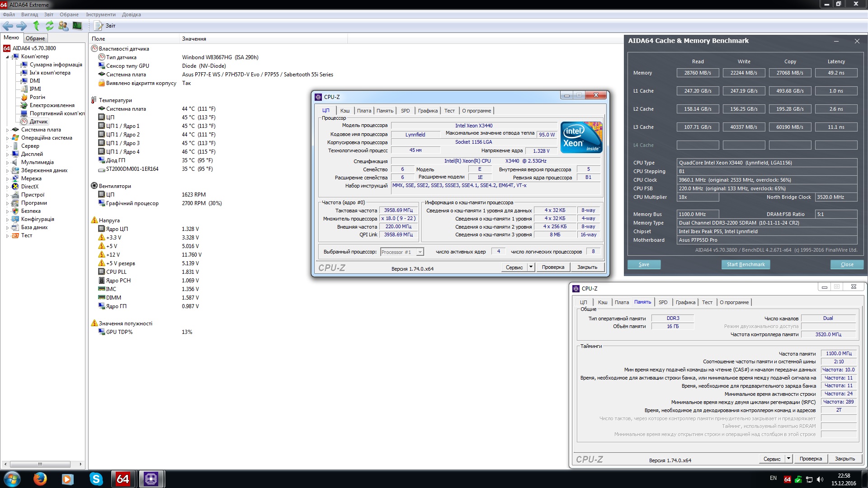Switch to the SPD tab in CPU-Z
The image size is (868, 488).
(x=405, y=111)
